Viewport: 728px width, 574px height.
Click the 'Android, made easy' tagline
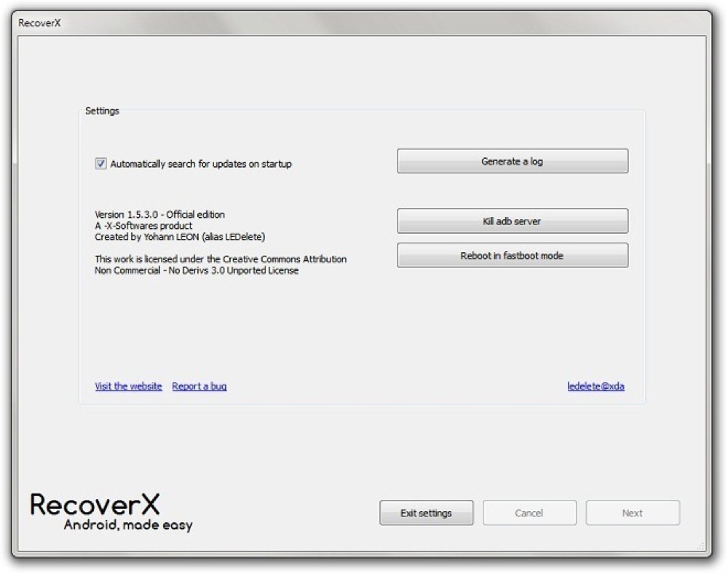128,525
